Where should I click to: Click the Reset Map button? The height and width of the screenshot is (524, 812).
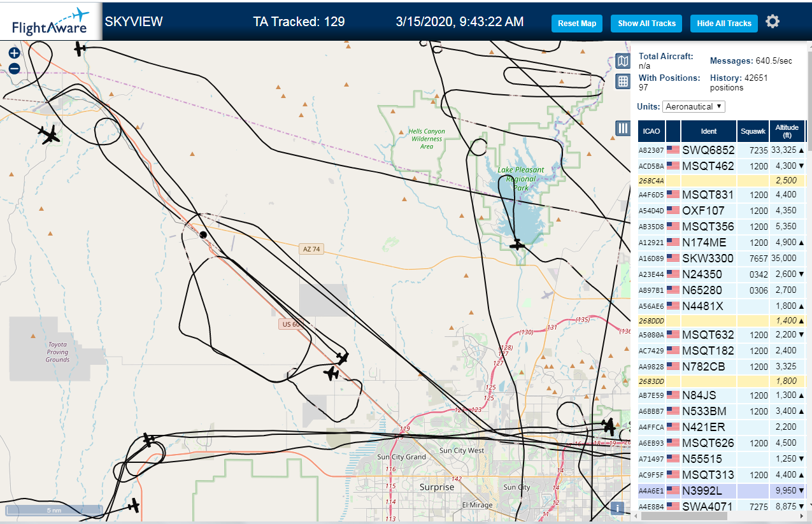click(577, 24)
